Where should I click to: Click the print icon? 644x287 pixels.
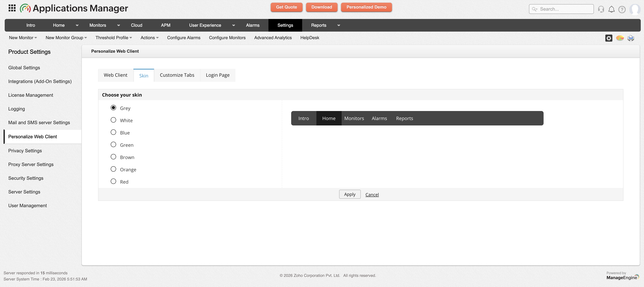point(631,38)
